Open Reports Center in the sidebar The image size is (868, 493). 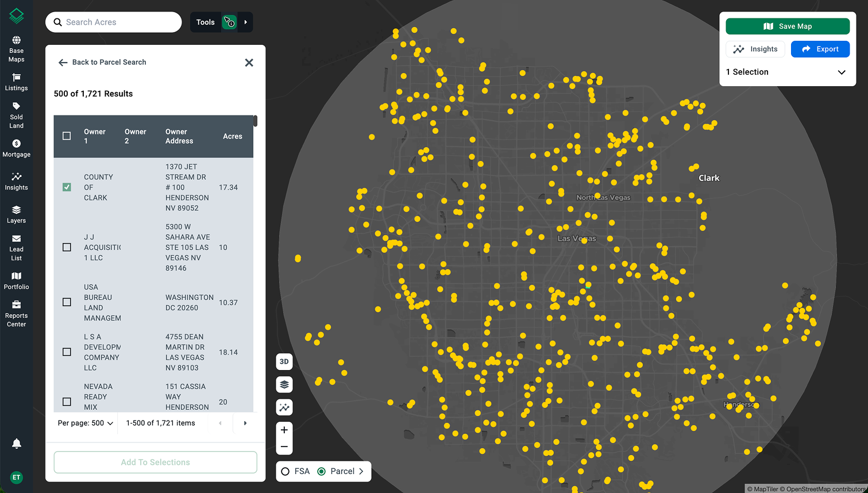[16, 314]
